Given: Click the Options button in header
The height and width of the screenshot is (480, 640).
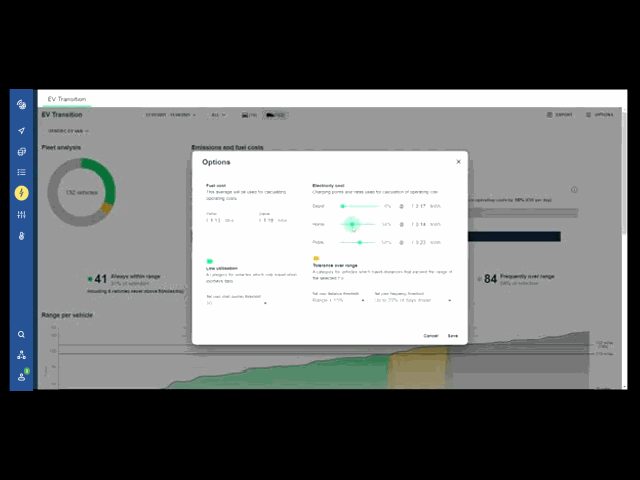Looking at the screenshot, I should pyautogui.click(x=599, y=115).
